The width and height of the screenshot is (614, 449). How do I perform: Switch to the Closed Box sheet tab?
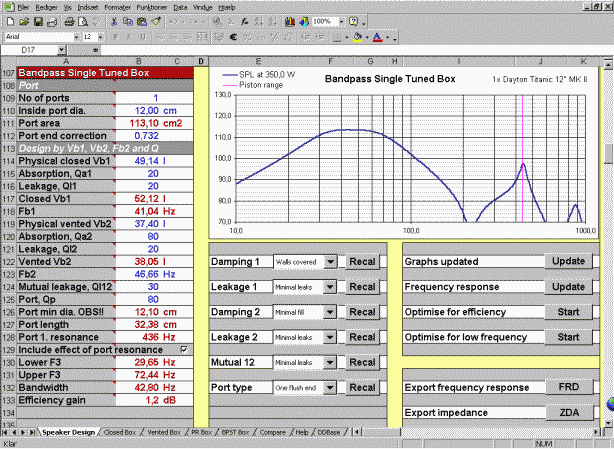pyautogui.click(x=120, y=432)
